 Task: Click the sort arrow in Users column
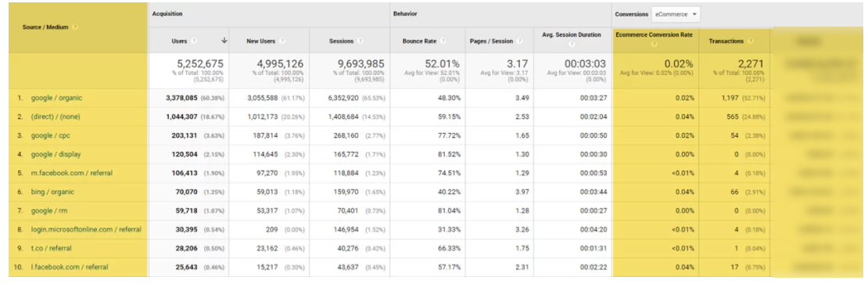[x=224, y=41]
